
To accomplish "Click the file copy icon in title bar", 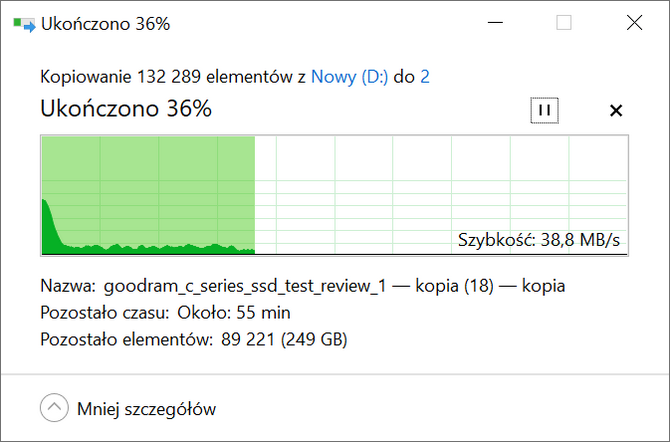I will [x=24, y=24].
